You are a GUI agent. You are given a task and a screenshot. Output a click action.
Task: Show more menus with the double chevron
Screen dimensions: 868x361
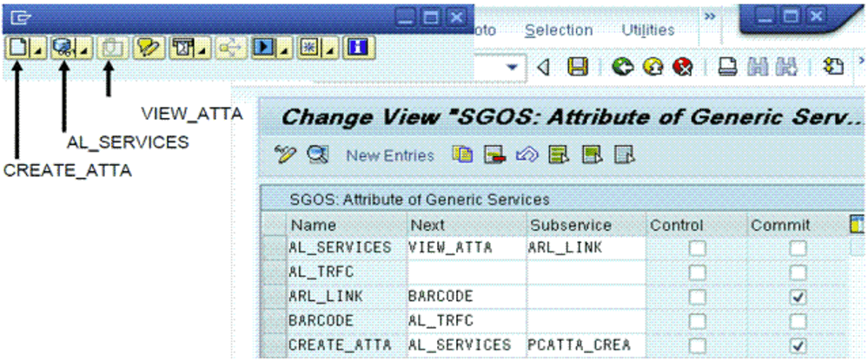click(710, 17)
